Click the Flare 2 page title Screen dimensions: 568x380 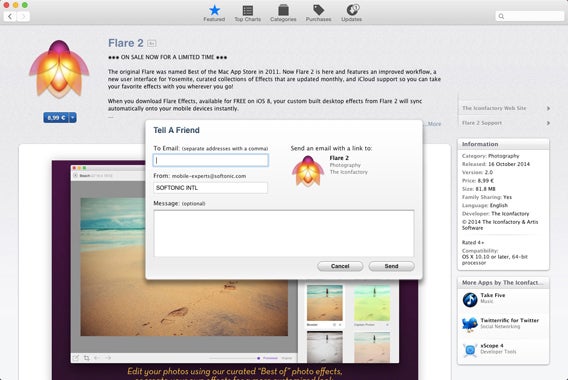[x=126, y=43]
